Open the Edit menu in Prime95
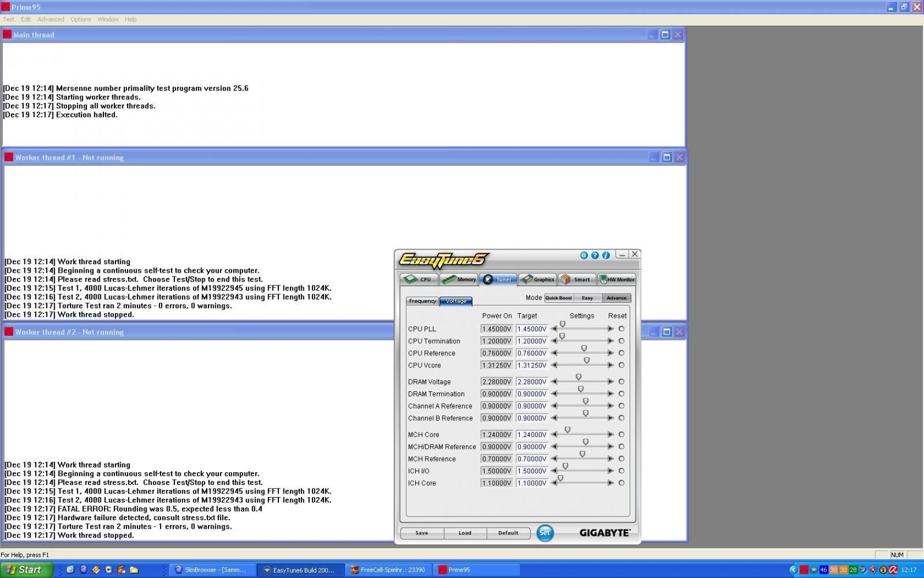 tap(26, 19)
